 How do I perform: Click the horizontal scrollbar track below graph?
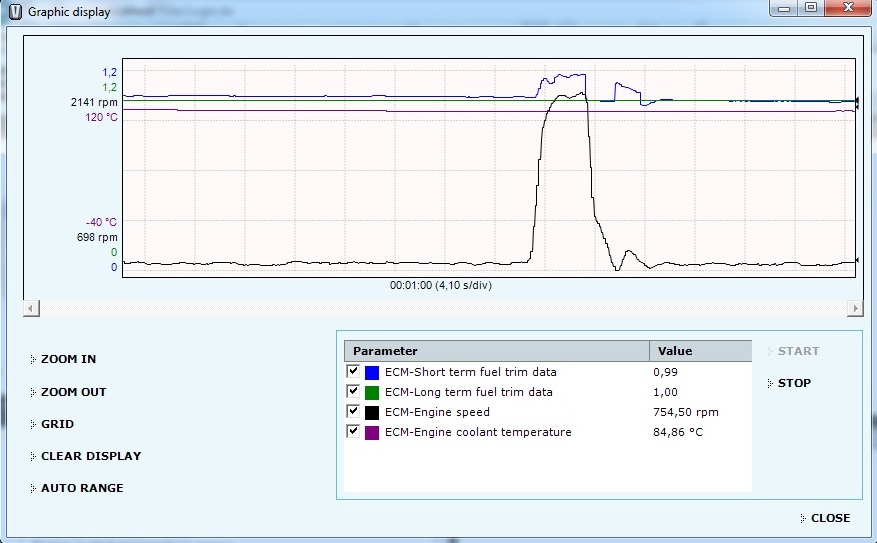[442, 308]
